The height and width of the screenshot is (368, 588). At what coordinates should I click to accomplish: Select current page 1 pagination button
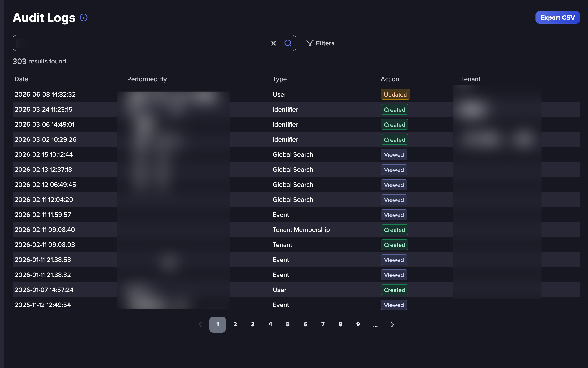click(218, 324)
